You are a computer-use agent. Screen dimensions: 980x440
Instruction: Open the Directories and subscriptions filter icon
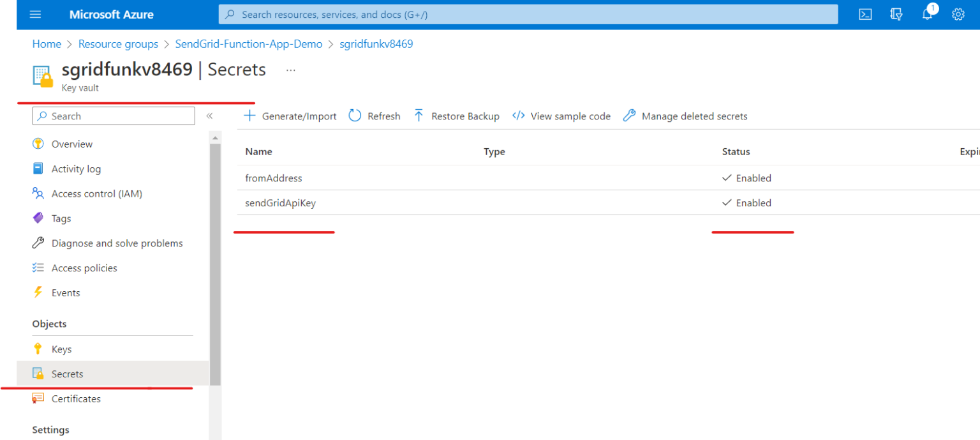click(x=896, y=13)
